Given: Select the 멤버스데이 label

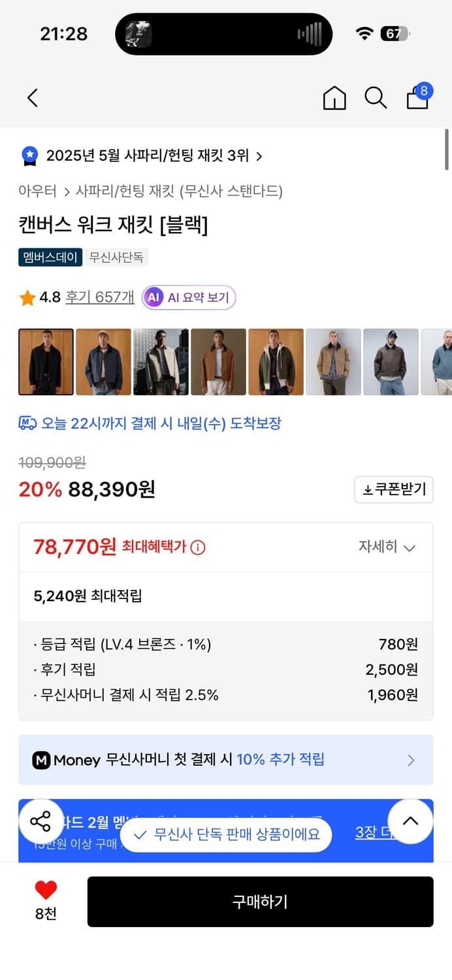Looking at the screenshot, I should click(50, 257).
